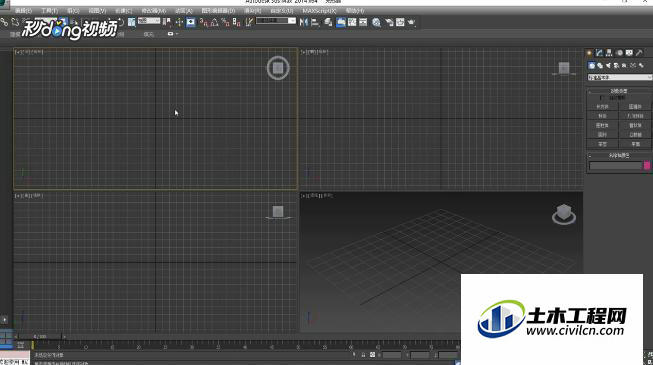Switch to the Hierarchy panel tab

click(609, 52)
